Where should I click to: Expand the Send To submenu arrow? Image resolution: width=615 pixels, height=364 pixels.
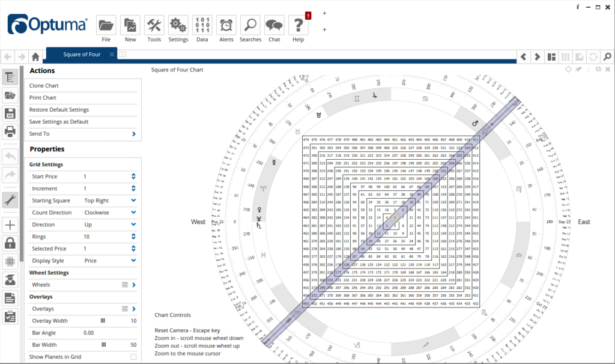point(134,134)
